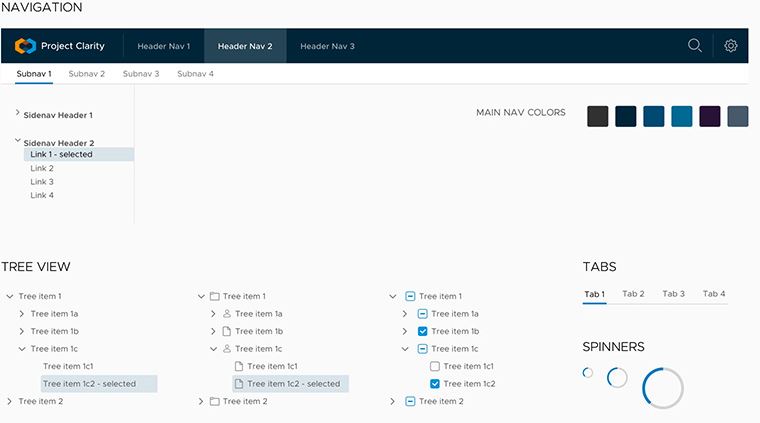
Task: Uncheck the Tree item 1b checkbox
Action: (x=422, y=331)
